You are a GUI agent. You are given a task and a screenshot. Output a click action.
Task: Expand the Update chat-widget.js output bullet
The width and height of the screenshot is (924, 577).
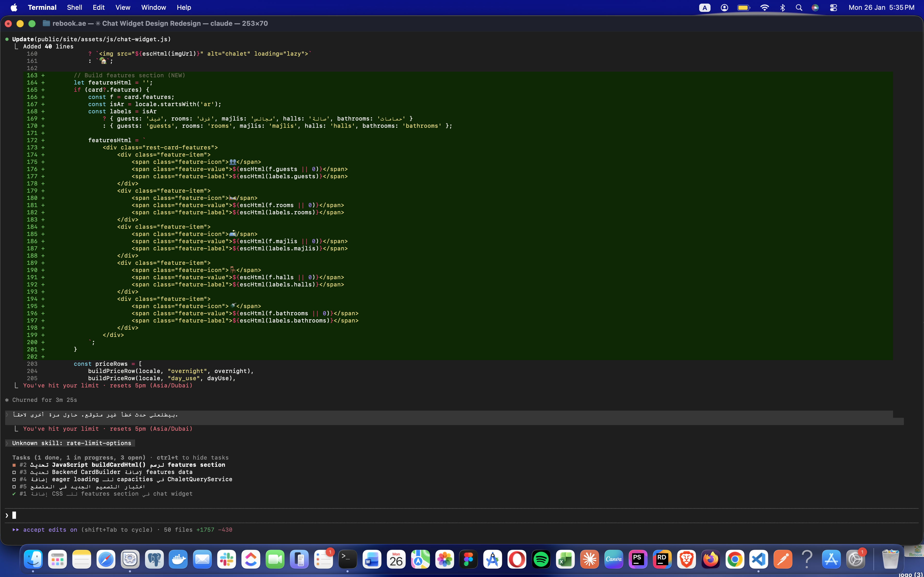pyautogui.click(x=7, y=39)
